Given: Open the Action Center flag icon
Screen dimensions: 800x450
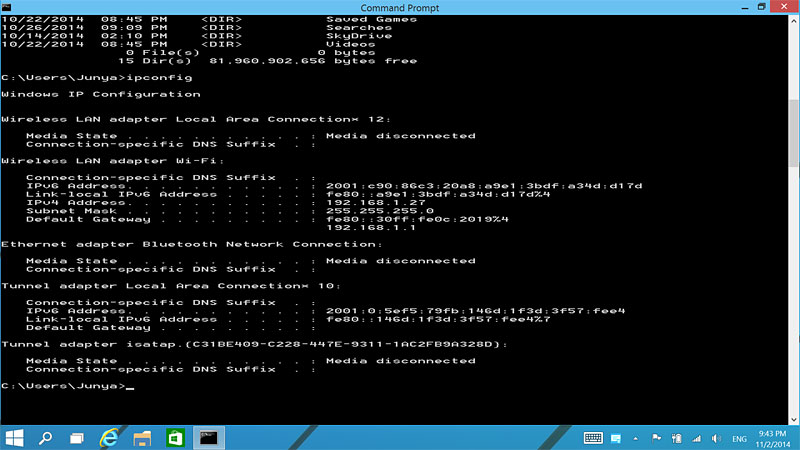Looking at the screenshot, I should pyautogui.click(x=656, y=438).
